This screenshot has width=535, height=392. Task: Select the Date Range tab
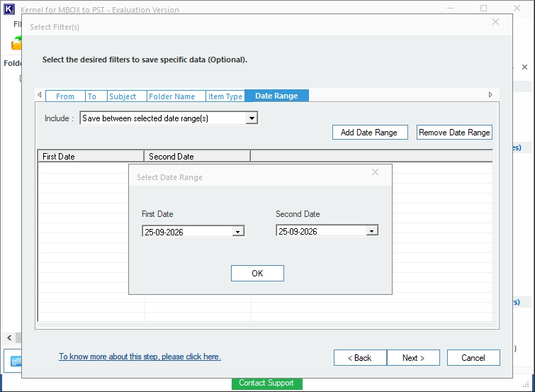(x=277, y=96)
